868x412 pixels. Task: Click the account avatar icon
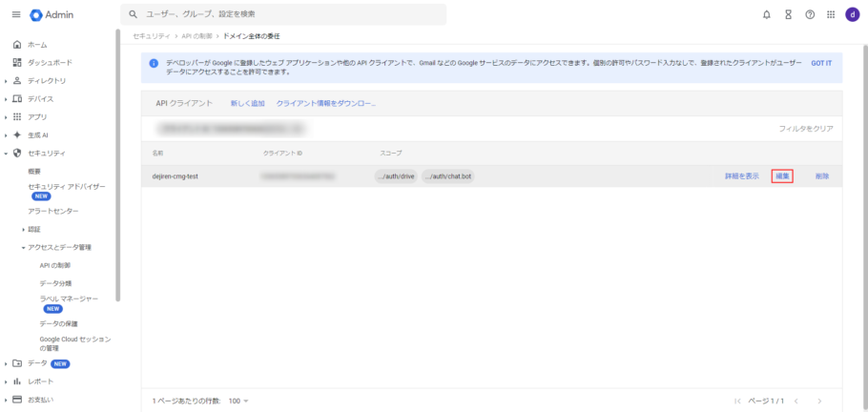[852, 14]
